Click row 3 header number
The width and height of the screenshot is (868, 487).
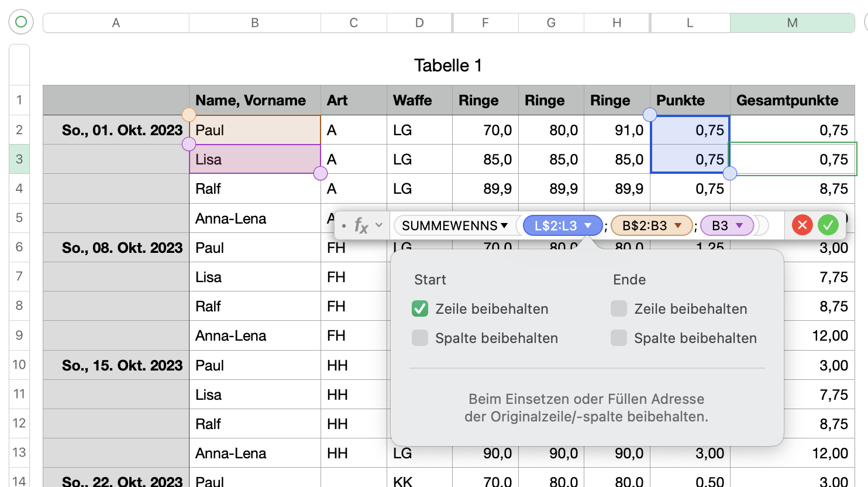click(19, 159)
